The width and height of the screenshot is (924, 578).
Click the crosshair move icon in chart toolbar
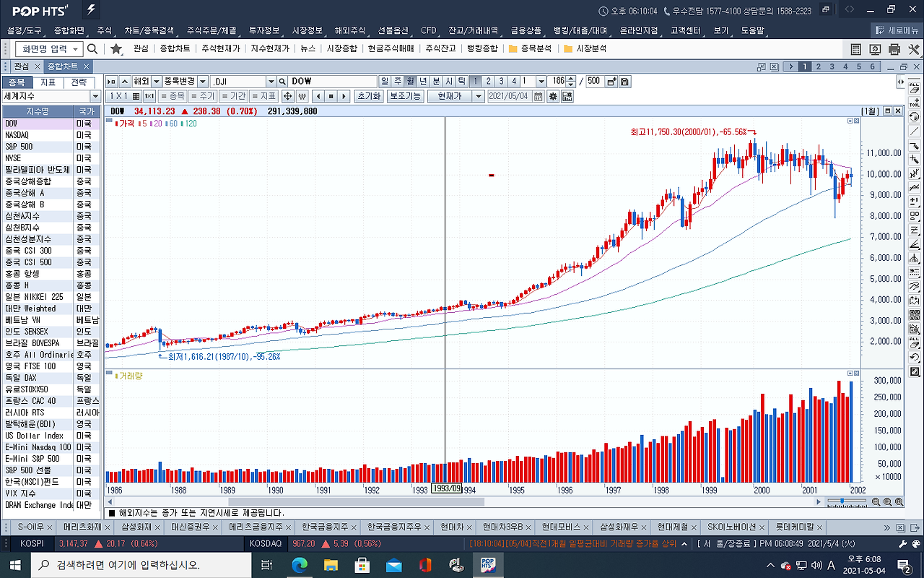tap(287, 96)
